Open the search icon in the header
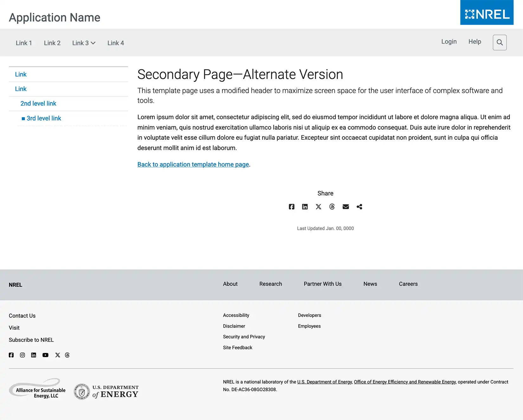The width and height of the screenshot is (523, 420). [500, 42]
